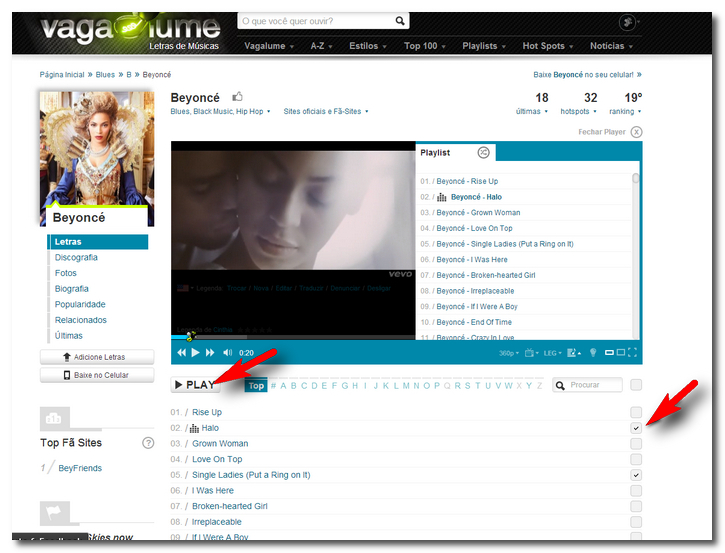Screen dimensions: 725x553
Task: Open the Playlists dropdown menu
Action: [484, 46]
